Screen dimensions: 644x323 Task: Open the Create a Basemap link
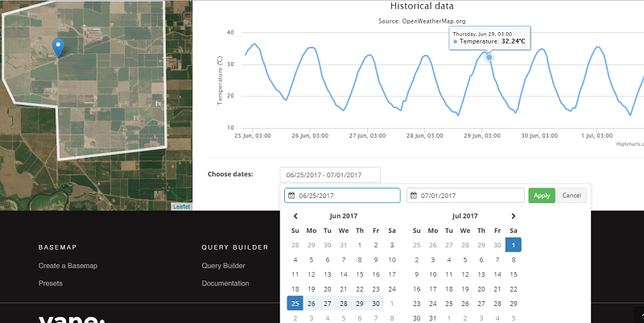click(x=68, y=266)
